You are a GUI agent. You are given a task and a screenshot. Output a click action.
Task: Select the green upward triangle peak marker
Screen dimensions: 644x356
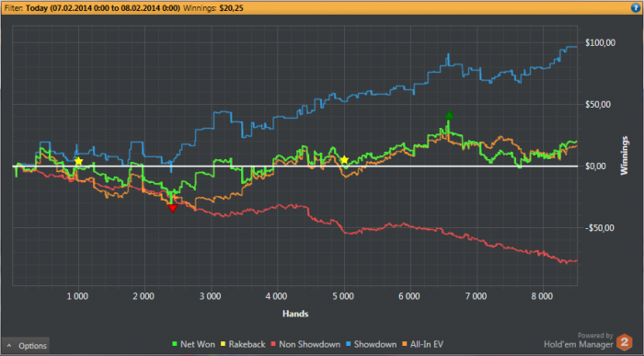click(x=449, y=115)
